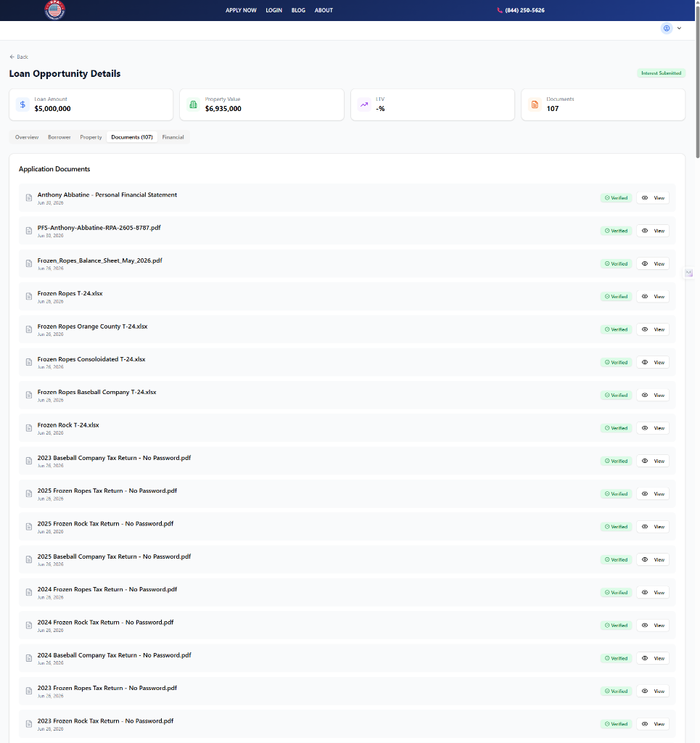Click Verified badge on Frozen Ropes T-24.xlsx
Screen dimensions: 700x743
coord(616,297)
